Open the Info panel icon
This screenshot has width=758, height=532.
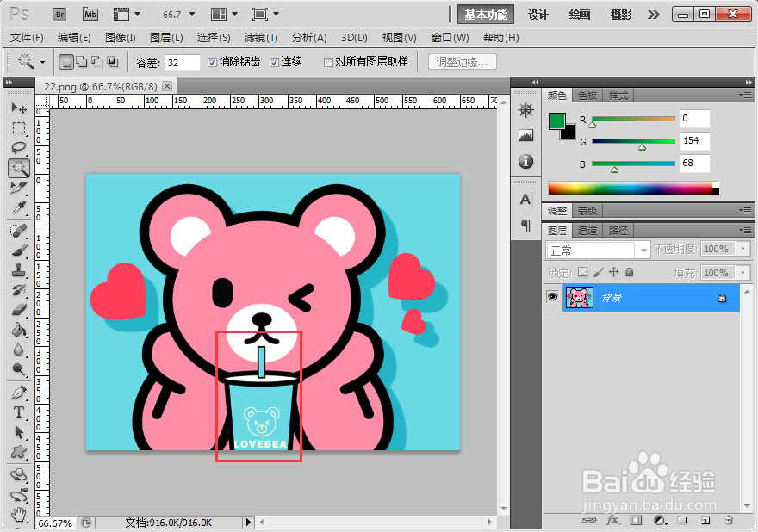tap(526, 161)
